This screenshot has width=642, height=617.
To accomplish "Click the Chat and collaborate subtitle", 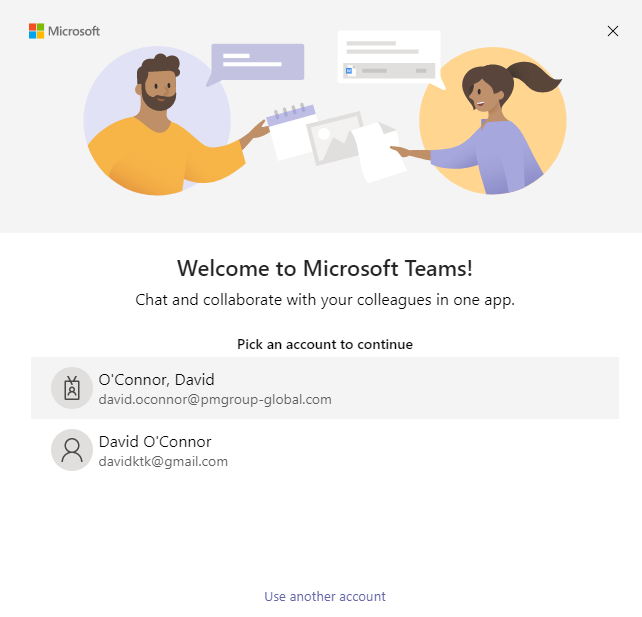I will pyautogui.click(x=325, y=300).
